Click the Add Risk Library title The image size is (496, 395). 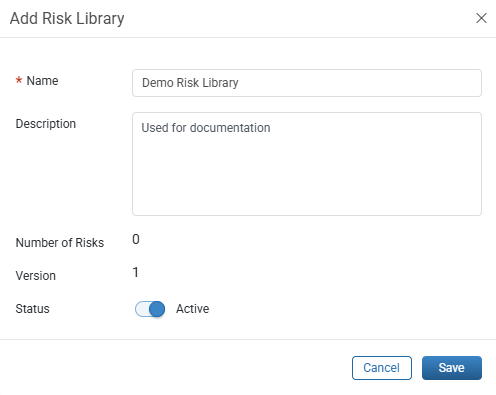(x=67, y=18)
